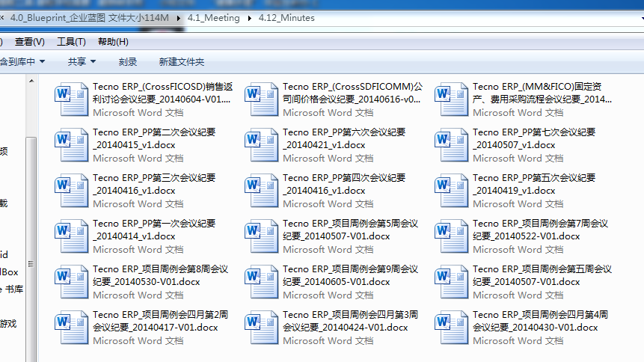Click the 刻录 toolbar button
Screen dimensions: 644x362
point(128,61)
